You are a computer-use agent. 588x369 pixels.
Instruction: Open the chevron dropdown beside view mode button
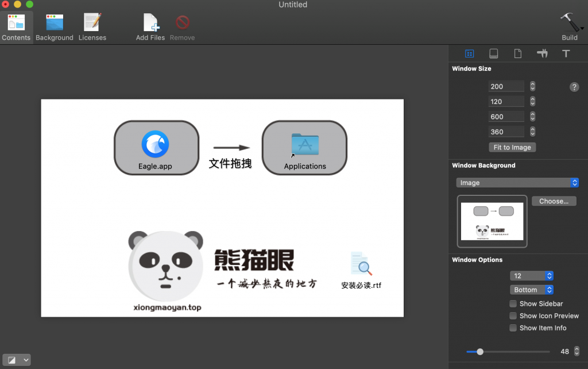point(26,360)
